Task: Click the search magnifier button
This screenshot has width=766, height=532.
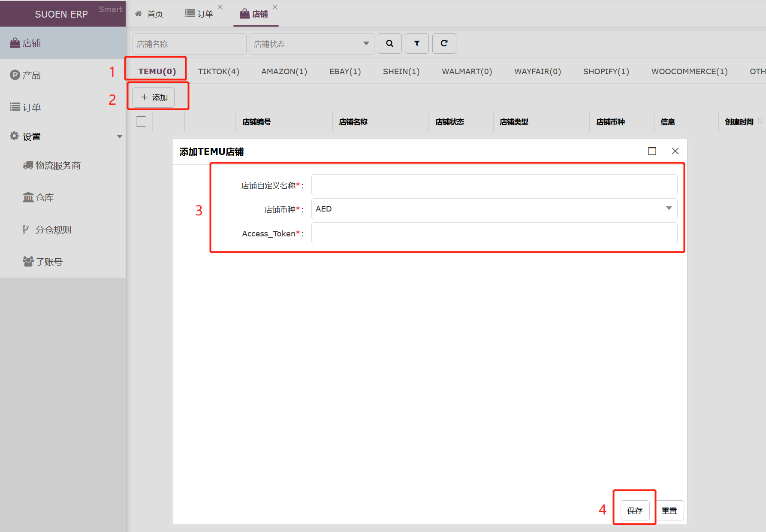Action: pyautogui.click(x=389, y=43)
